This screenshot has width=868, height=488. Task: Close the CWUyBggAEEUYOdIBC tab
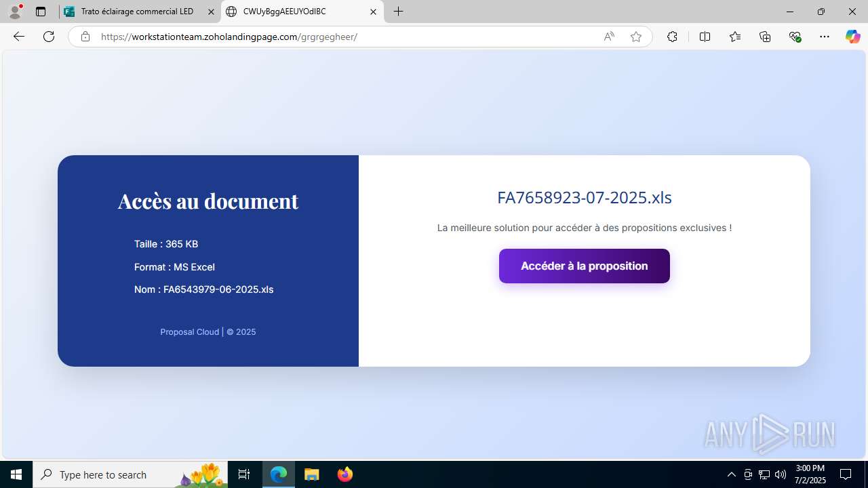click(x=373, y=12)
